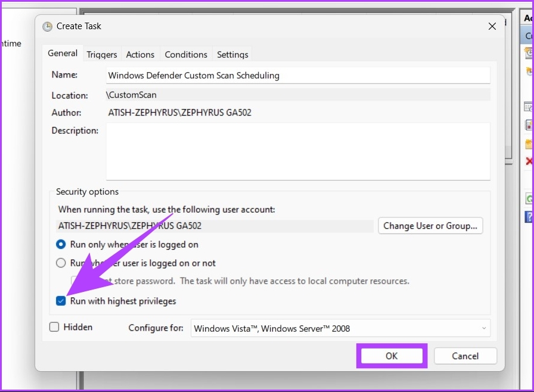
Task: Click Change User or Group button
Action: (430, 226)
